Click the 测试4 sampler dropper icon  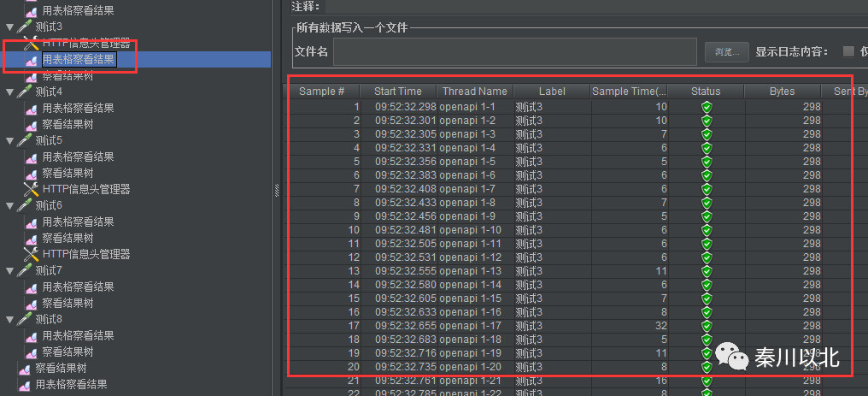tap(25, 92)
